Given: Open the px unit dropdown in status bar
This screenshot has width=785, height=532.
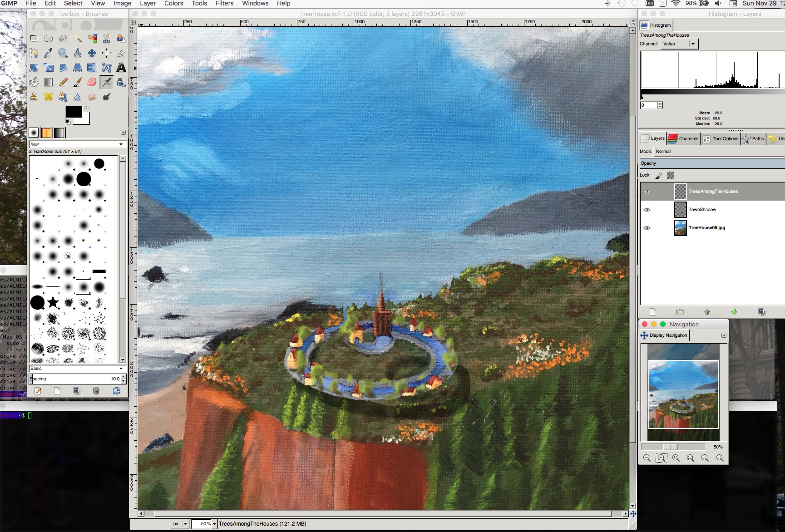Looking at the screenshot, I should [x=180, y=524].
